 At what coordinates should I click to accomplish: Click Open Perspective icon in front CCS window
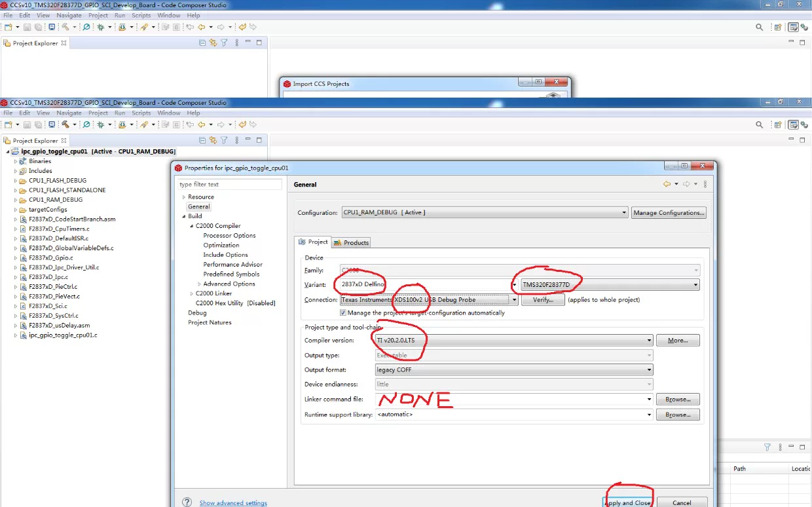coord(778,124)
